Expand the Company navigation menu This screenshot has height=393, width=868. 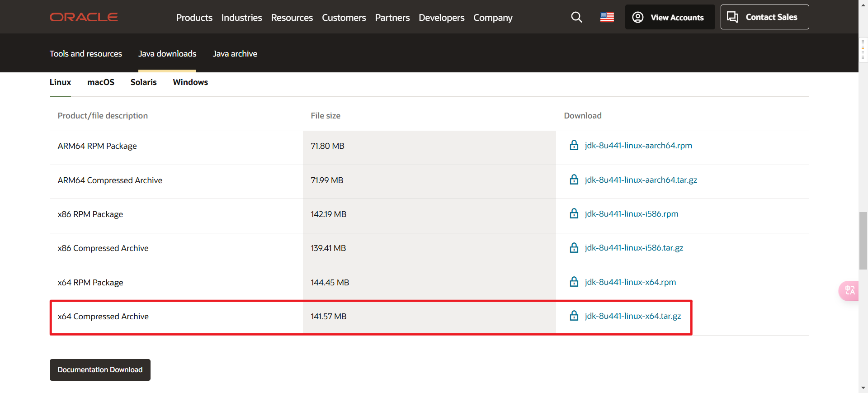[493, 18]
